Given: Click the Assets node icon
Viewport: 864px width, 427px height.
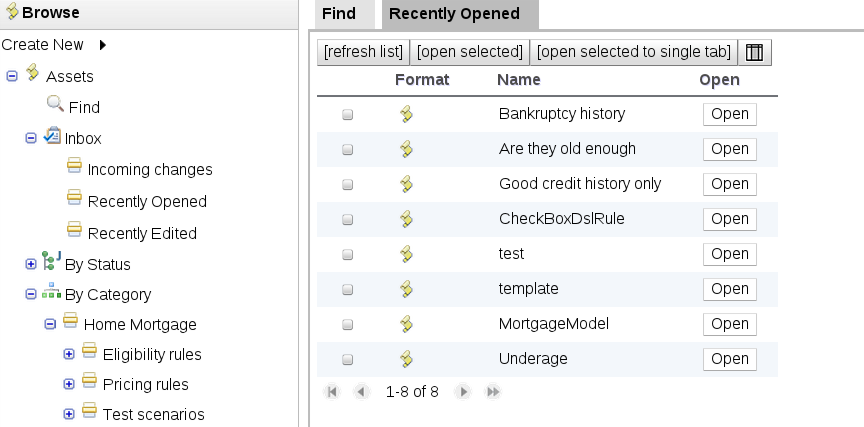Looking at the screenshot, I should pyautogui.click(x=32, y=74).
